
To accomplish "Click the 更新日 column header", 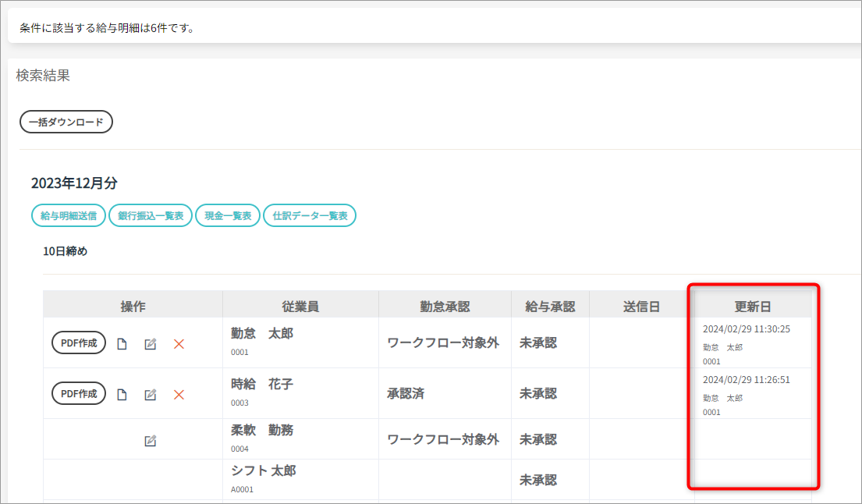I will pos(753,307).
